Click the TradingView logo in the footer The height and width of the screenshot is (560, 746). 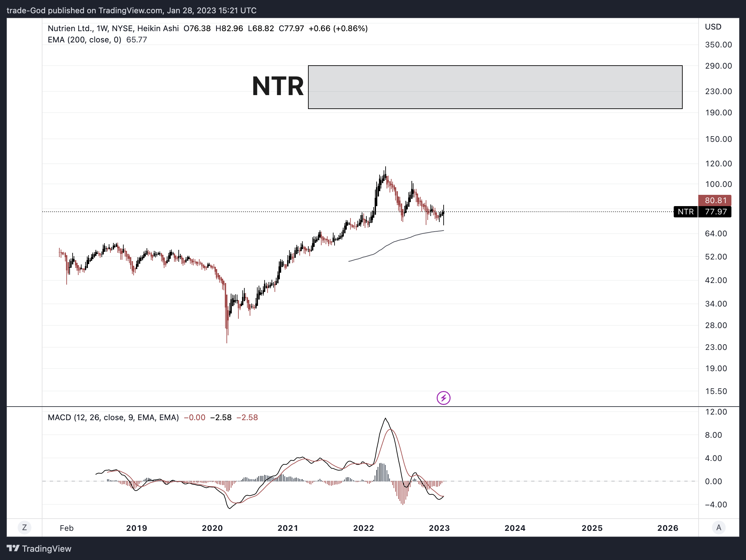pos(39,548)
